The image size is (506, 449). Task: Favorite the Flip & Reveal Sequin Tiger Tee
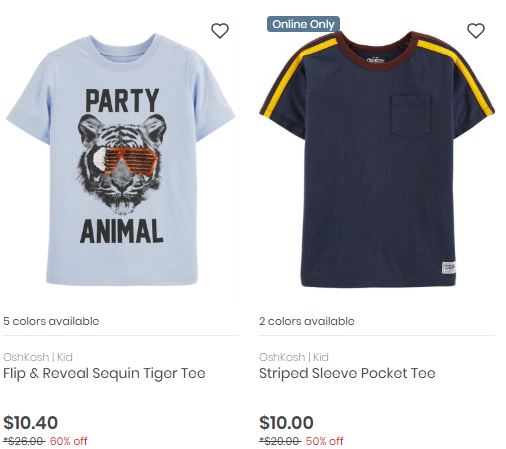tap(220, 31)
